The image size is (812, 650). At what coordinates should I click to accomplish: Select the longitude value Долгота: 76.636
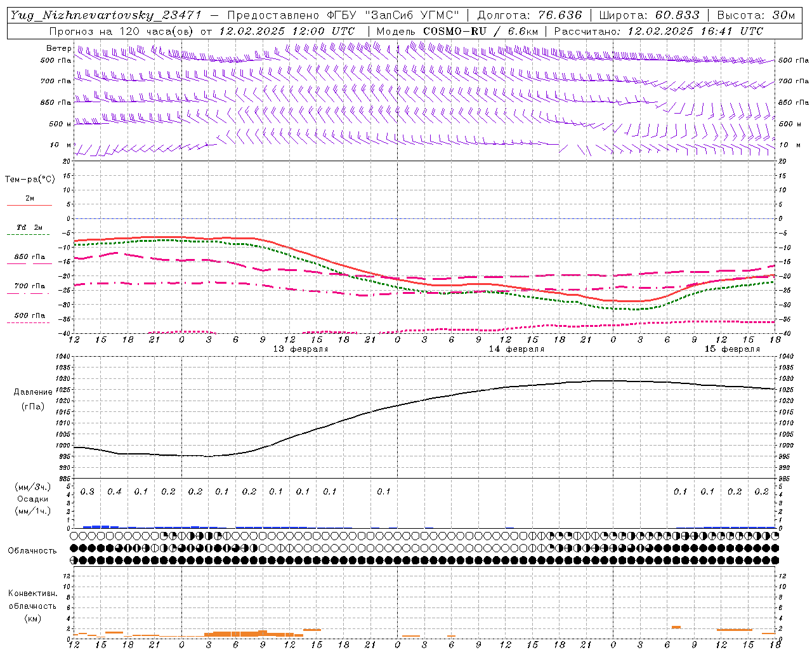tap(529, 15)
